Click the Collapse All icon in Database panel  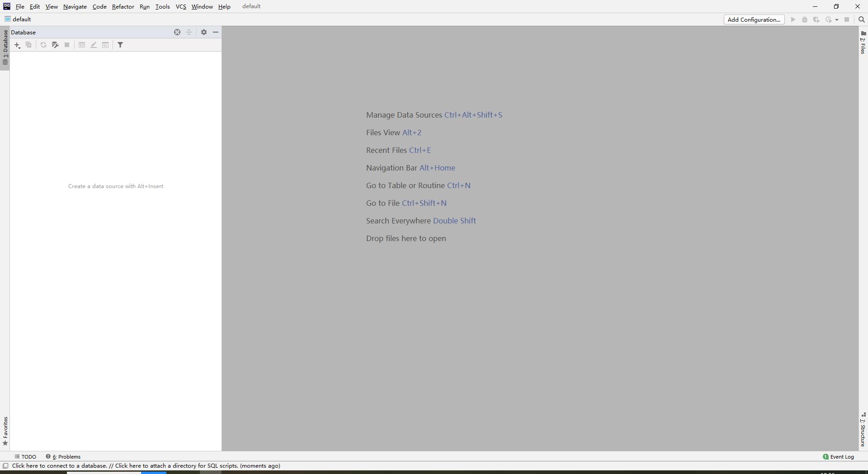point(189,32)
